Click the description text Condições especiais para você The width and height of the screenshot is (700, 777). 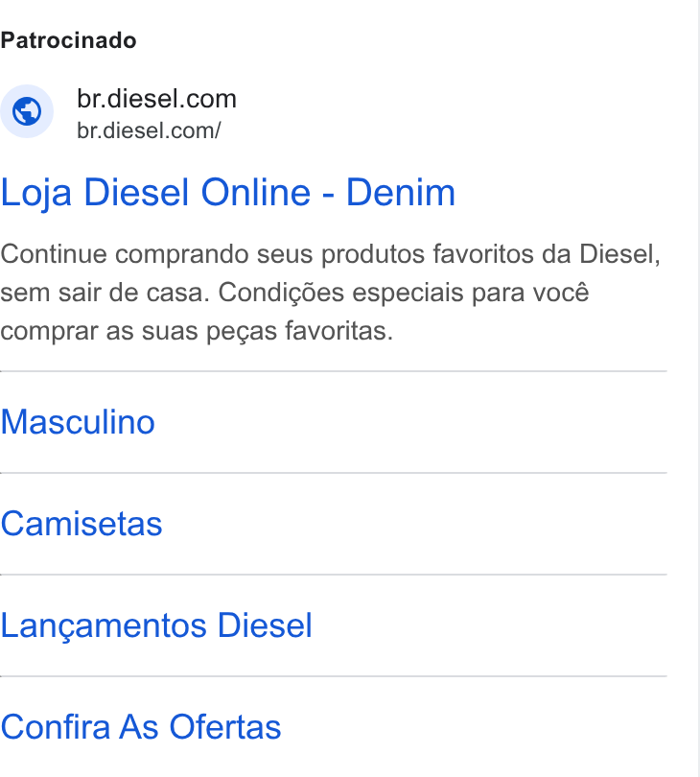coord(404,293)
